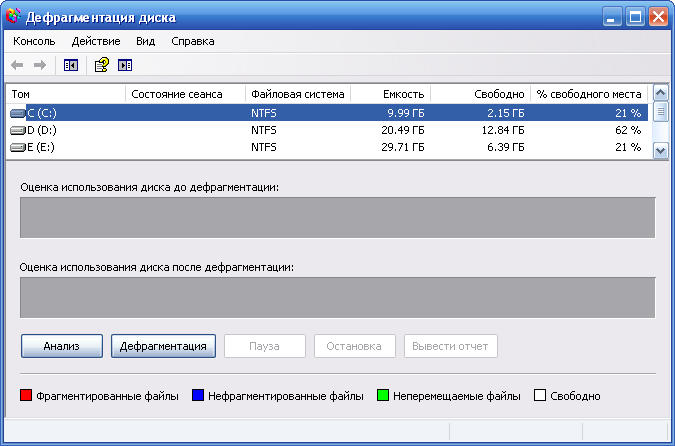Screen dimensions: 675x446
Task: Click the Back arrow toolbar icon
Action: point(17,65)
